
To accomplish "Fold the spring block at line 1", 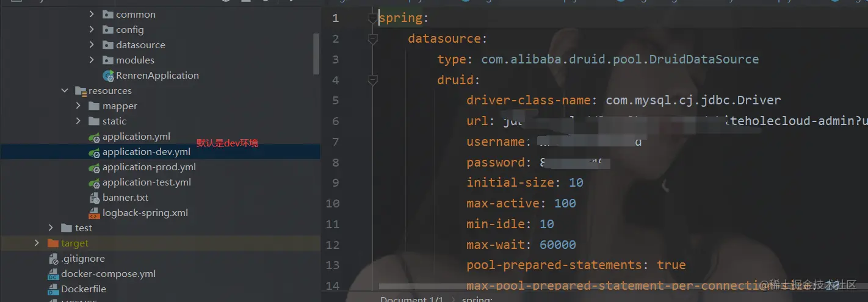I will pos(373,18).
